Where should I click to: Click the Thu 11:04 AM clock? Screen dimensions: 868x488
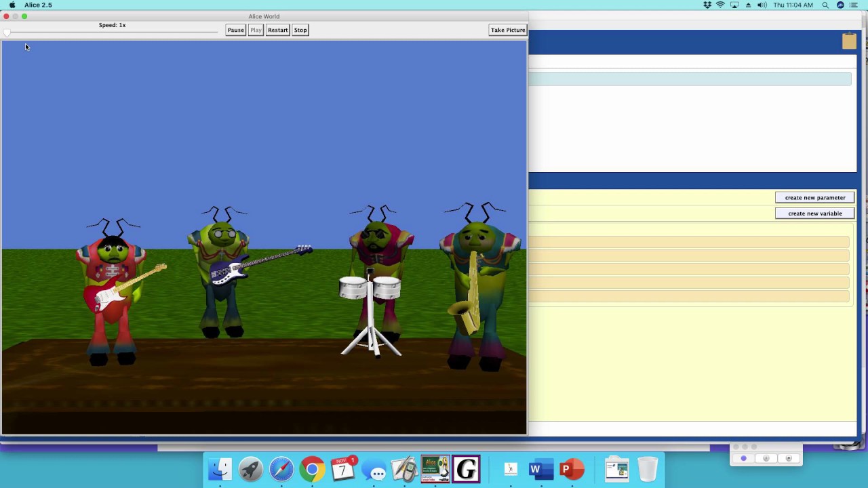coord(793,5)
